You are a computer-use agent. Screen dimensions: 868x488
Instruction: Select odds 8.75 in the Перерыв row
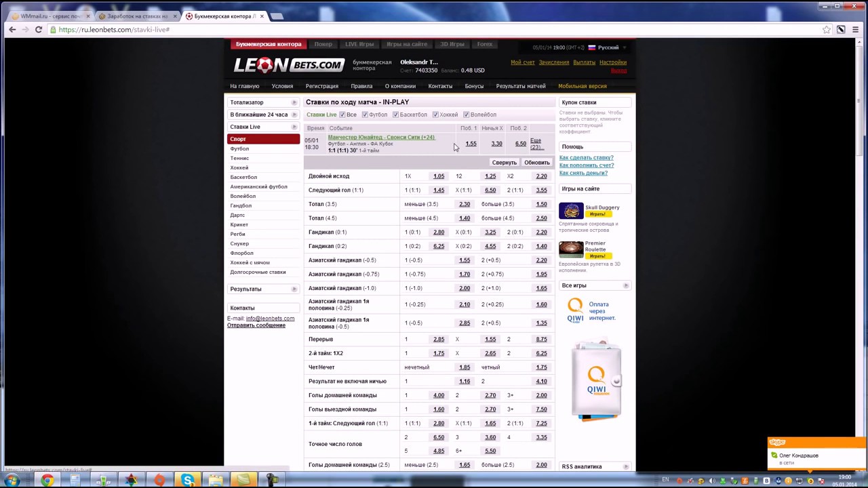point(541,339)
